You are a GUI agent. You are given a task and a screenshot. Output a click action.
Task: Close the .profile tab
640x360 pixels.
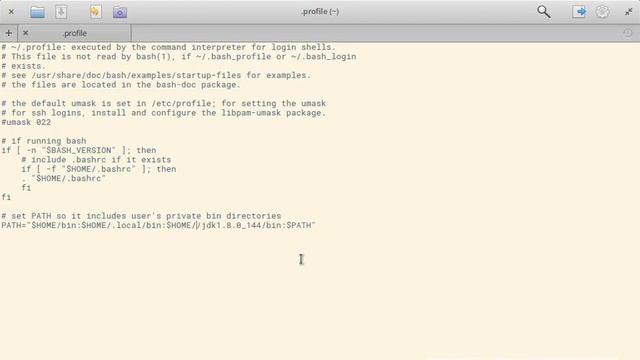point(25,33)
